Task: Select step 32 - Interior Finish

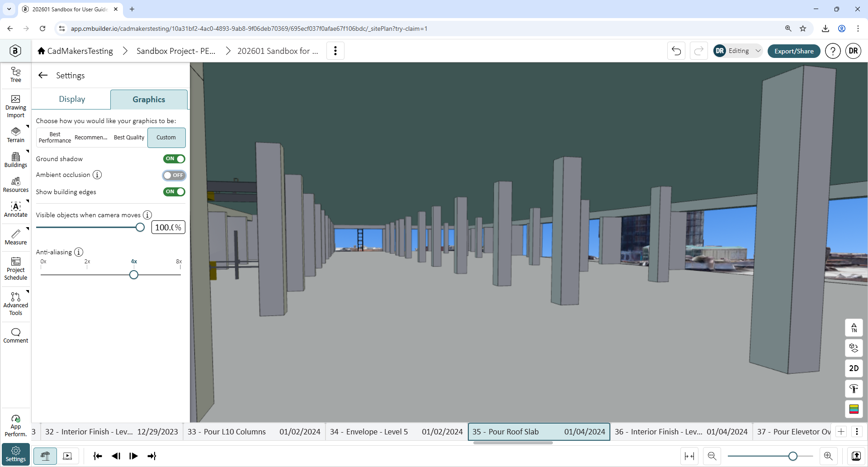Action: [x=112, y=432]
